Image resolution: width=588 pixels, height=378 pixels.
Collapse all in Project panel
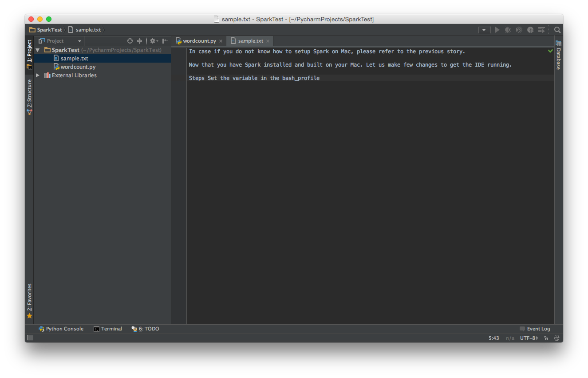click(139, 41)
